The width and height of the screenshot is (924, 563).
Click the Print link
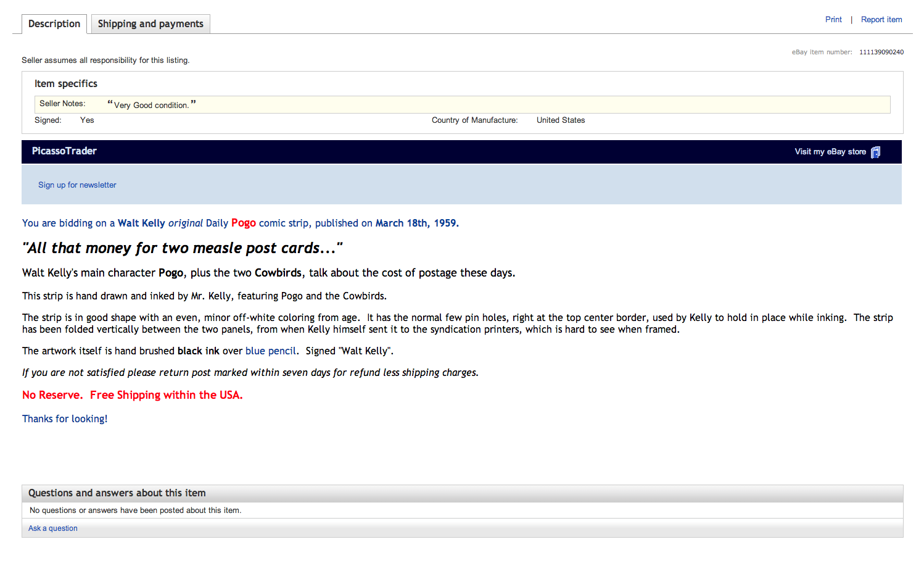pos(833,20)
